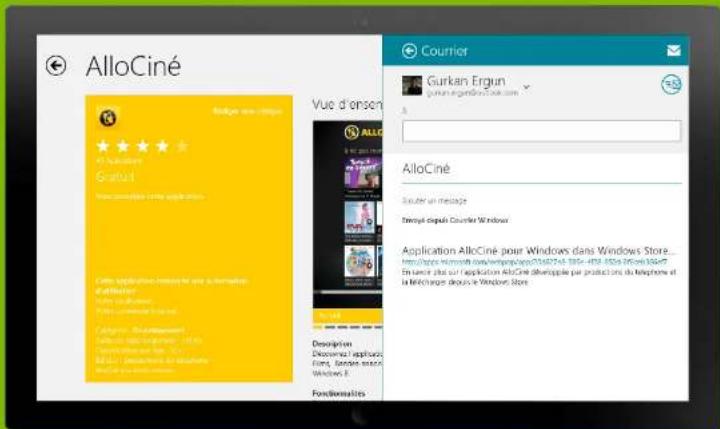Click the round send button in the Courrier panel
The height and width of the screenshot is (429, 720).
(x=671, y=85)
